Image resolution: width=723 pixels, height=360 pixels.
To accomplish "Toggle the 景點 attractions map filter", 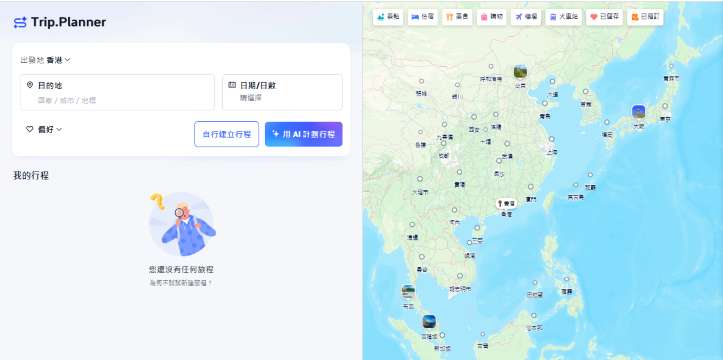I will [x=388, y=17].
